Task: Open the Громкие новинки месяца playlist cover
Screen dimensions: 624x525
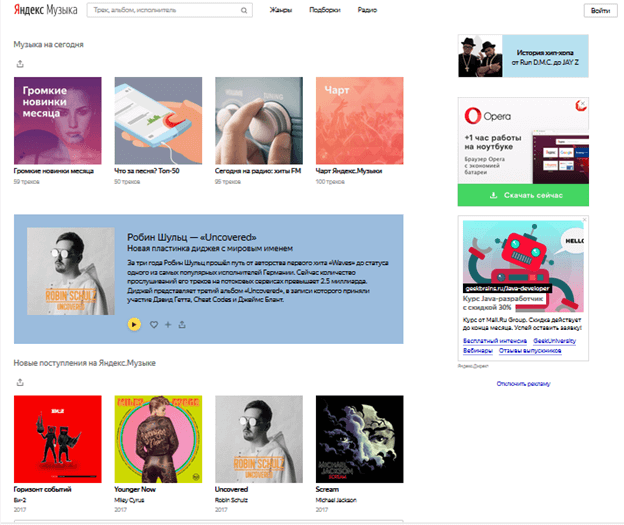Action: click(58, 121)
